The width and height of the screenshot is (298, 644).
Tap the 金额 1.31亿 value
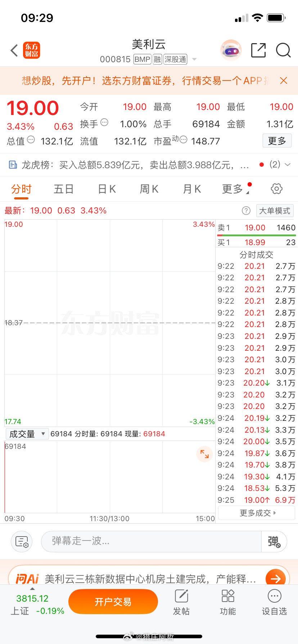[x=280, y=124]
